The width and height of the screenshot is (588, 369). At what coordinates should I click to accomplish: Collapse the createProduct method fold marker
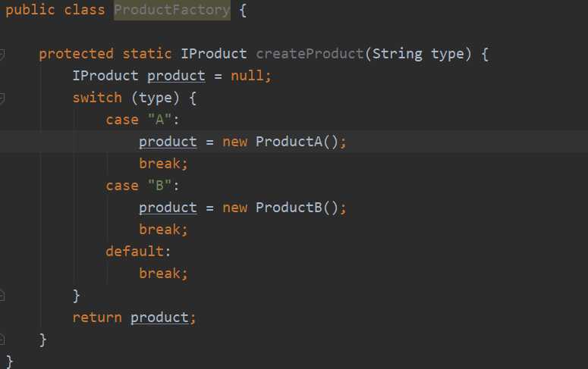[x=2, y=55]
